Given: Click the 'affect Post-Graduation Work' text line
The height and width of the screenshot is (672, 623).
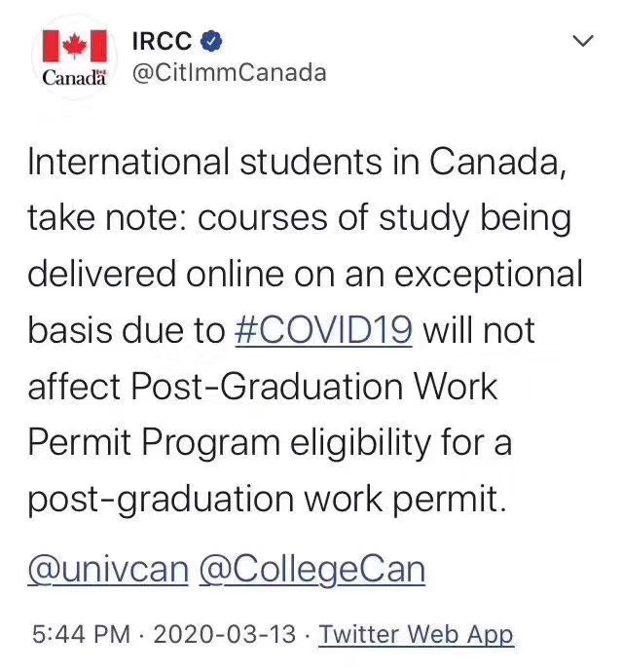Looking at the screenshot, I should (x=263, y=387).
